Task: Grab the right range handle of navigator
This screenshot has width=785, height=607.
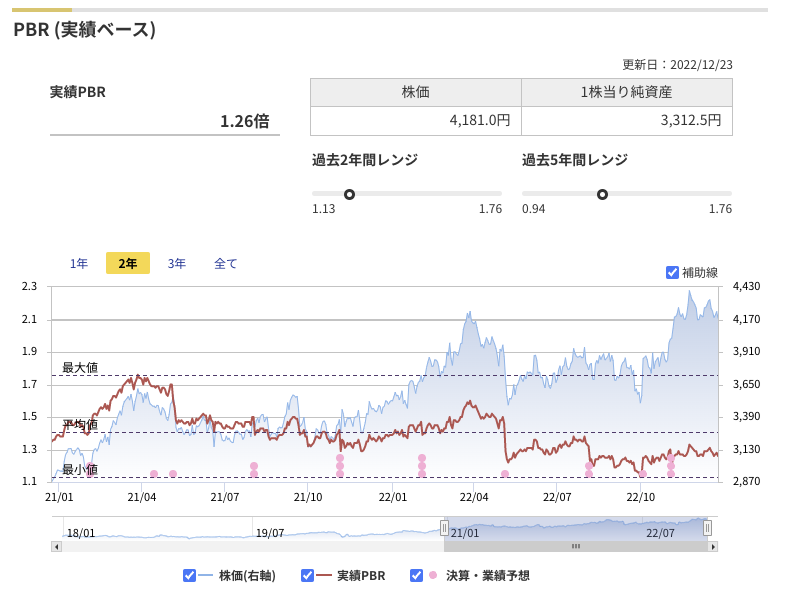Action: pos(707,528)
